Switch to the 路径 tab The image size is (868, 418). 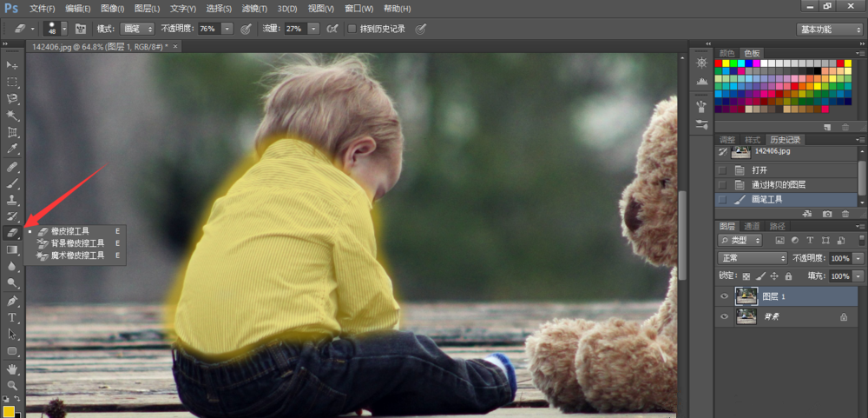coord(777,226)
